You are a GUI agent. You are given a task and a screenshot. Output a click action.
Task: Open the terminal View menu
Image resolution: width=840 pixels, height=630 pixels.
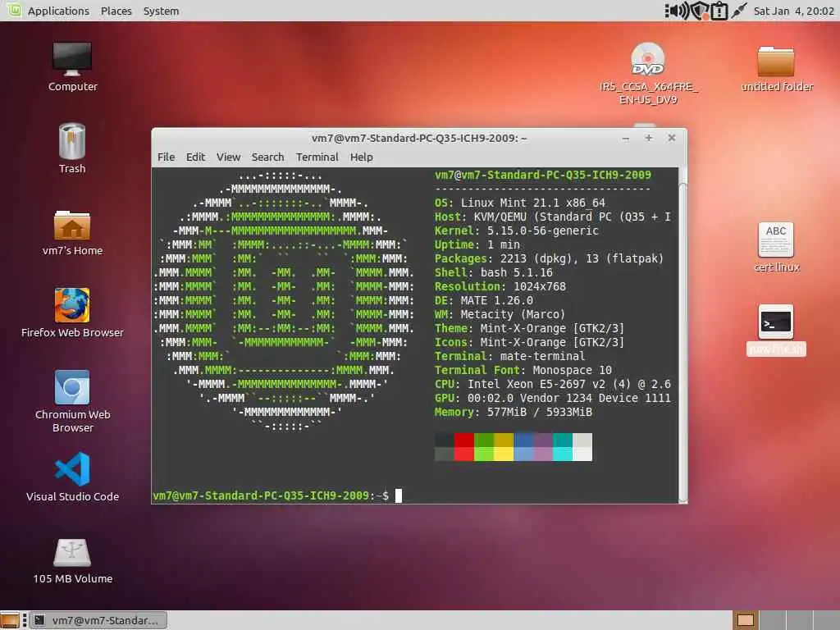[x=228, y=157]
